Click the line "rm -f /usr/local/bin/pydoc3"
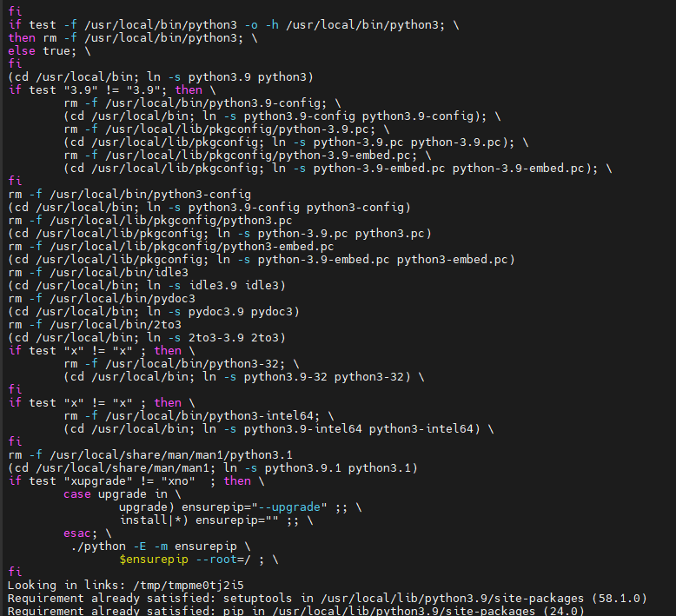This screenshot has height=616, width=676. click(x=102, y=299)
